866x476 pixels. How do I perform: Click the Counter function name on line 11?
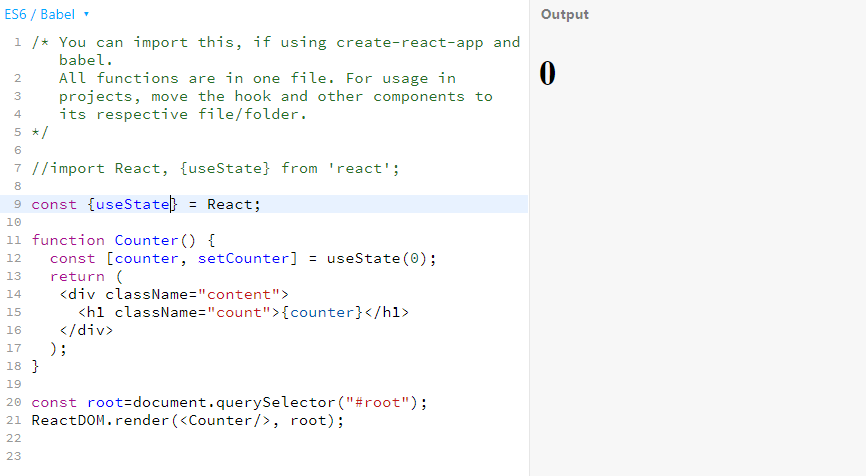point(146,240)
